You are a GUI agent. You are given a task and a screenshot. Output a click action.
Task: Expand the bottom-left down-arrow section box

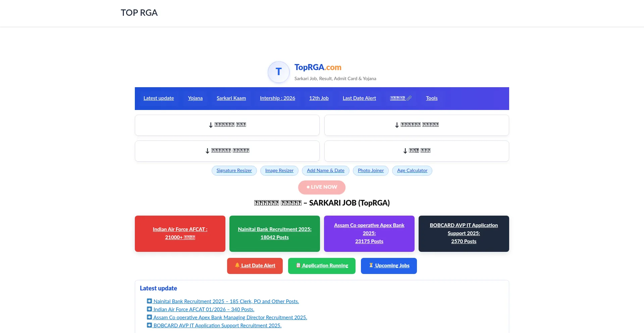coord(227,151)
